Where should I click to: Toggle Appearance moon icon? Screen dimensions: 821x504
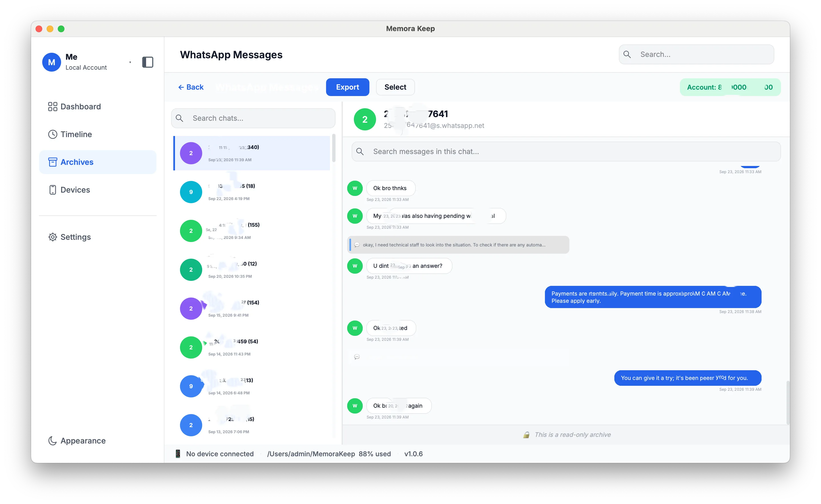(52, 441)
